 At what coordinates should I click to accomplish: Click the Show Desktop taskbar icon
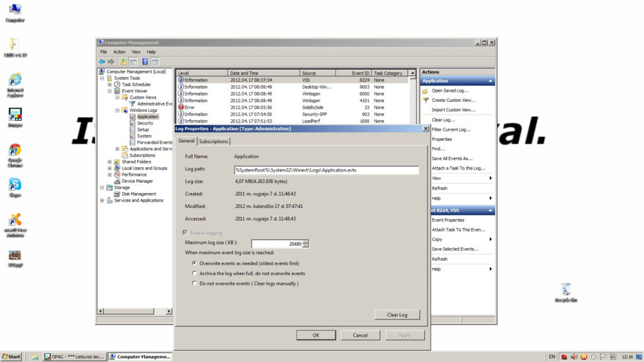click(x=640, y=357)
